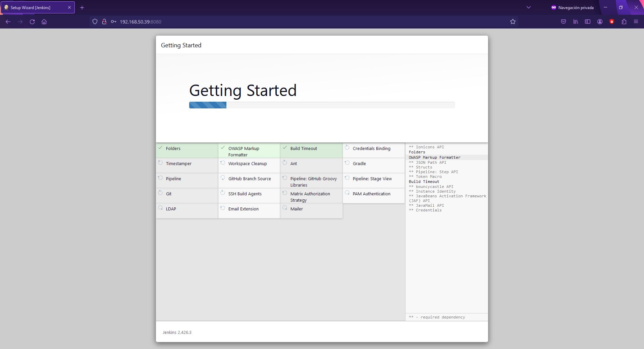
Task: Go back to the previous page
Action: [x=8, y=21]
